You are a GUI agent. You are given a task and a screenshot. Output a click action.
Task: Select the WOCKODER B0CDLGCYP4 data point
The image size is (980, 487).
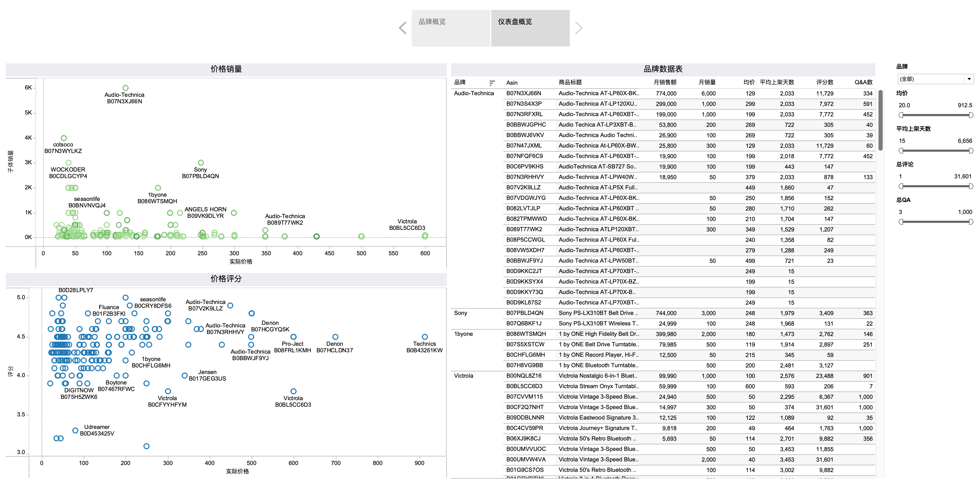pos(69,163)
